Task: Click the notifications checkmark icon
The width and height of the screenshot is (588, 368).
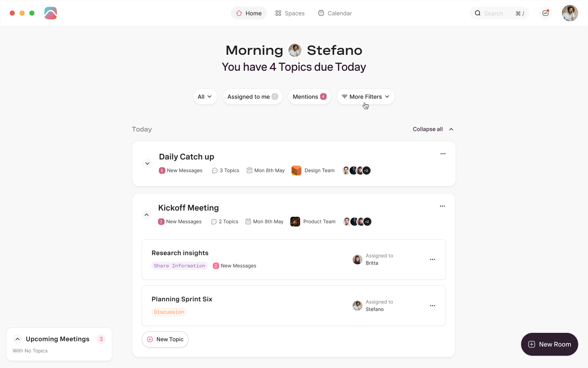Action: pos(545,13)
